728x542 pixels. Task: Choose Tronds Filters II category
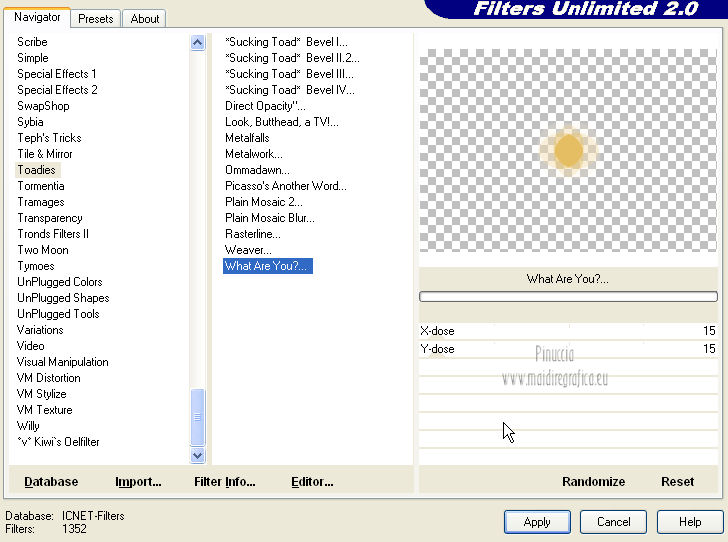pyautogui.click(x=53, y=234)
